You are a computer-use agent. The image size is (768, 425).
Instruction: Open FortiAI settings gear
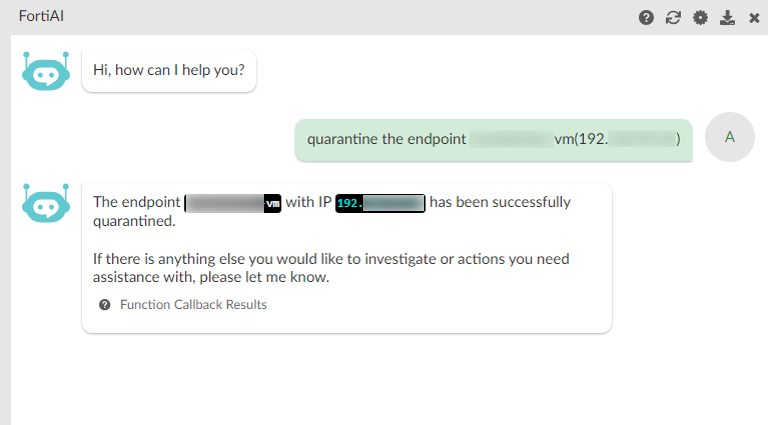point(700,18)
